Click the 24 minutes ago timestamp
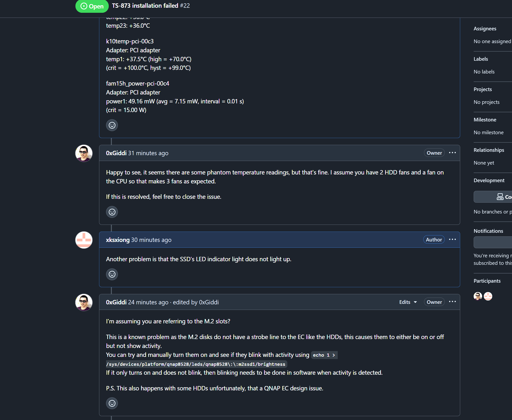This screenshot has width=512, height=420. pyautogui.click(x=148, y=302)
